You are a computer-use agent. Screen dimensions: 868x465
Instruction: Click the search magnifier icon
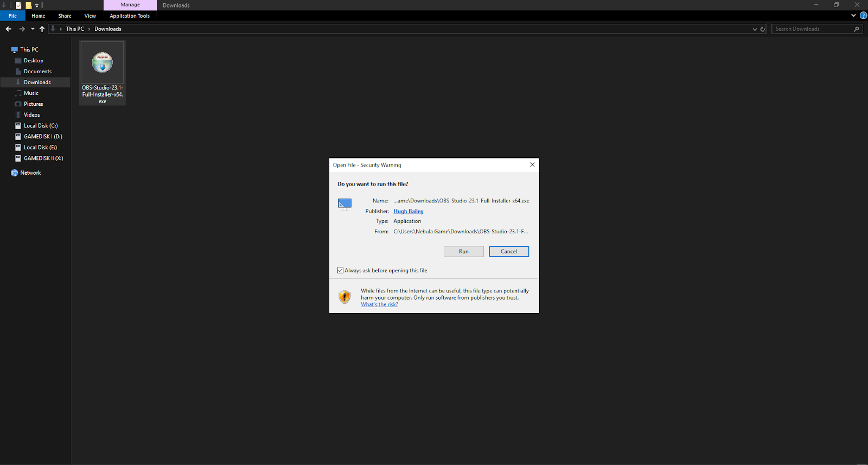[857, 29]
